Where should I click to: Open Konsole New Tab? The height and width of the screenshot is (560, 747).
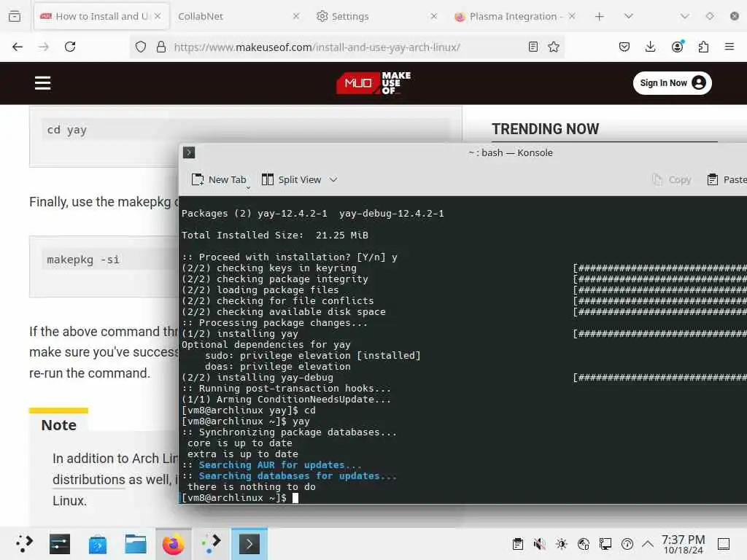coord(219,180)
